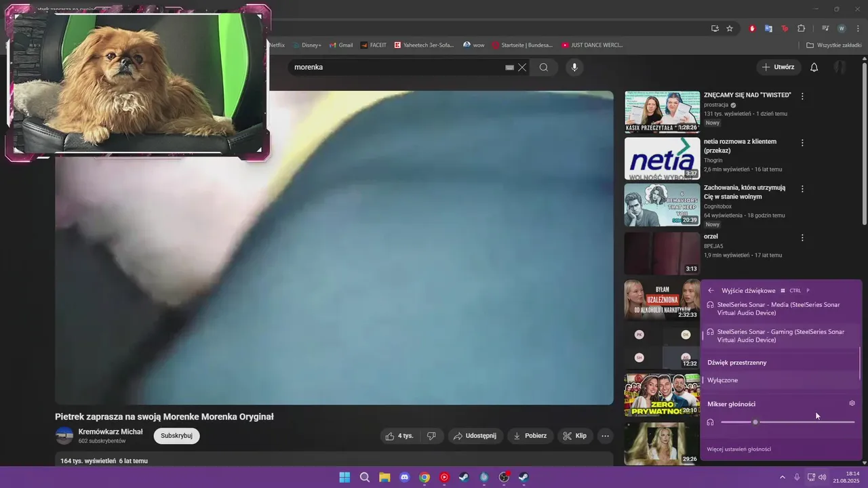
Task: Clear the YouTube search query with X
Action: coord(522,67)
